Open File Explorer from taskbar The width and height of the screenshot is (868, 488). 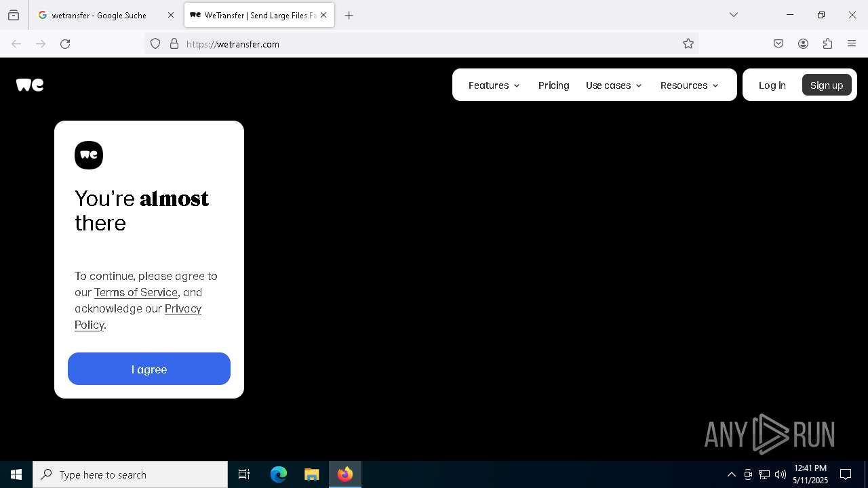[311, 474]
